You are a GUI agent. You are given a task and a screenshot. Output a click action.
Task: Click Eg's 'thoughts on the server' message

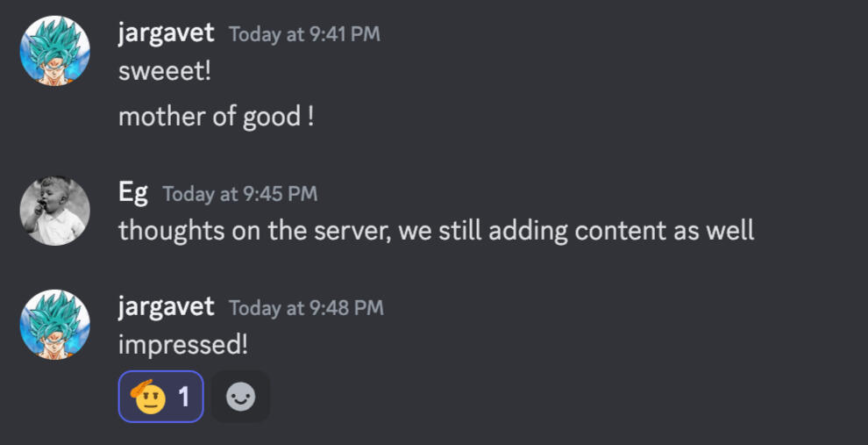point(436,231)
